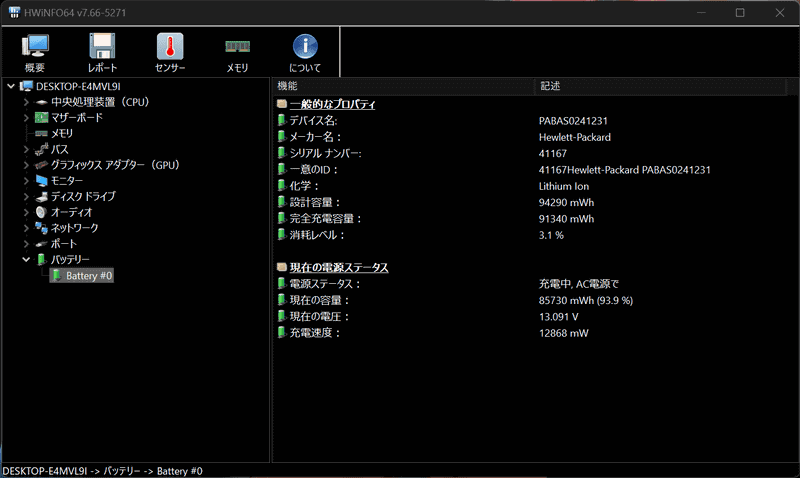Collapse the DESKTOP-E4MVL9I root node
This screenshot has width=800, height=478.
pos(11,86)
